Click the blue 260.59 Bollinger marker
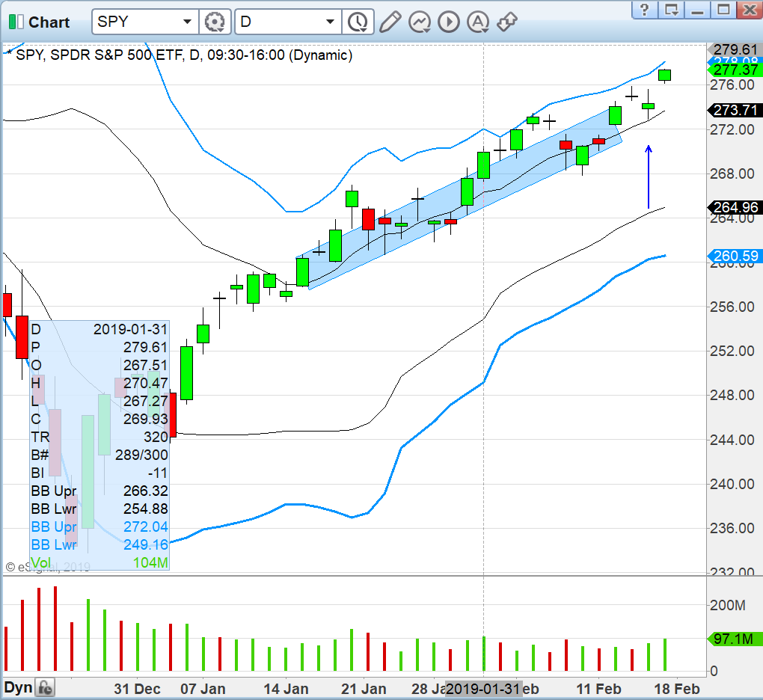Screen dimensions: 763x700 click(x=735, y=256)
